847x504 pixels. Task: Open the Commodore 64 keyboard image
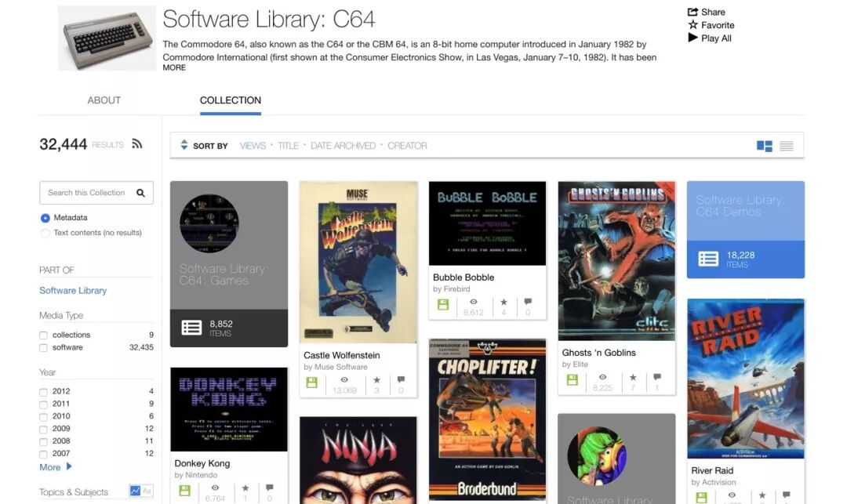tap(107, 38)
